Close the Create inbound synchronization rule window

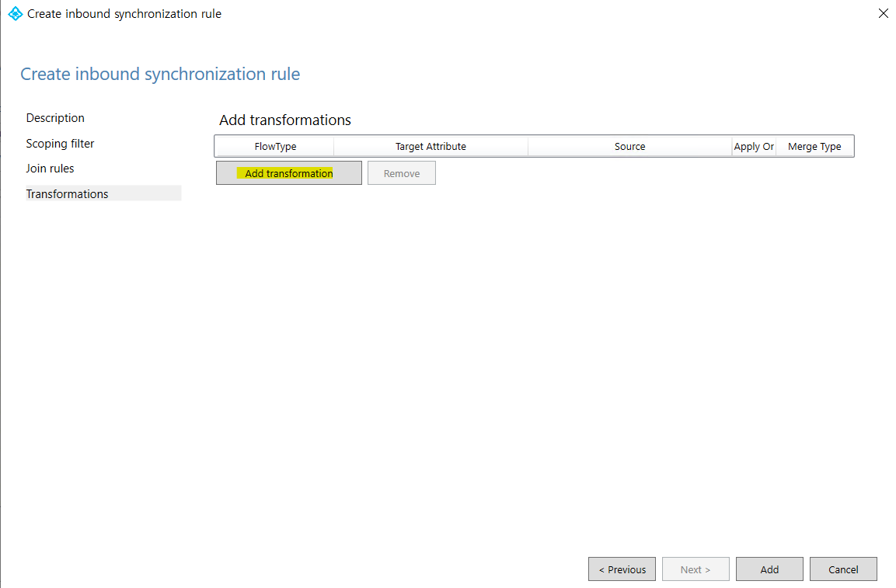click(x=883, y=13)
